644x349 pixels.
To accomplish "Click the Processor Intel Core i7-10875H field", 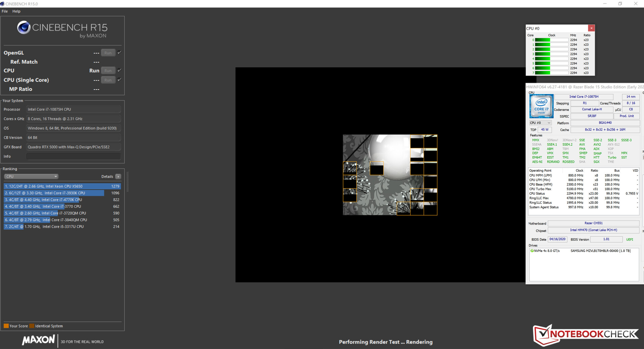I will (73, 110).
